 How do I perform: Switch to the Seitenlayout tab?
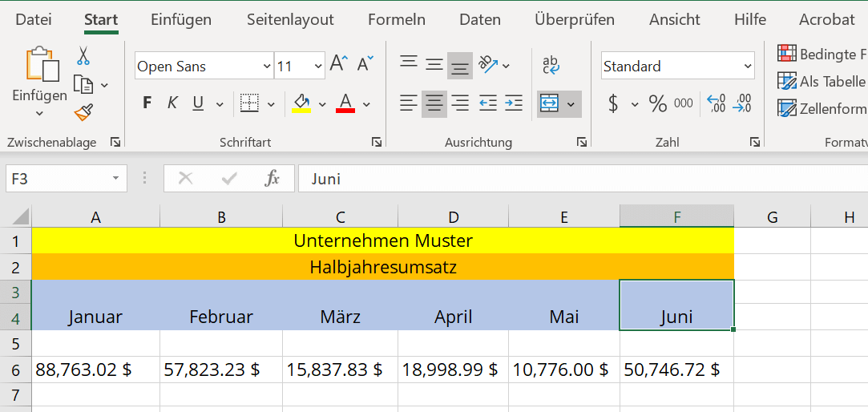[290, 20]
